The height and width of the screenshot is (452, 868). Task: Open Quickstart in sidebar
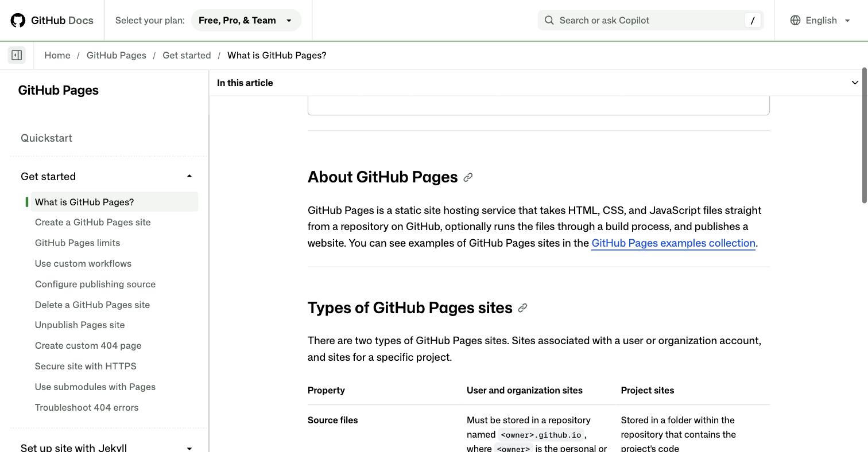point(46,138)
